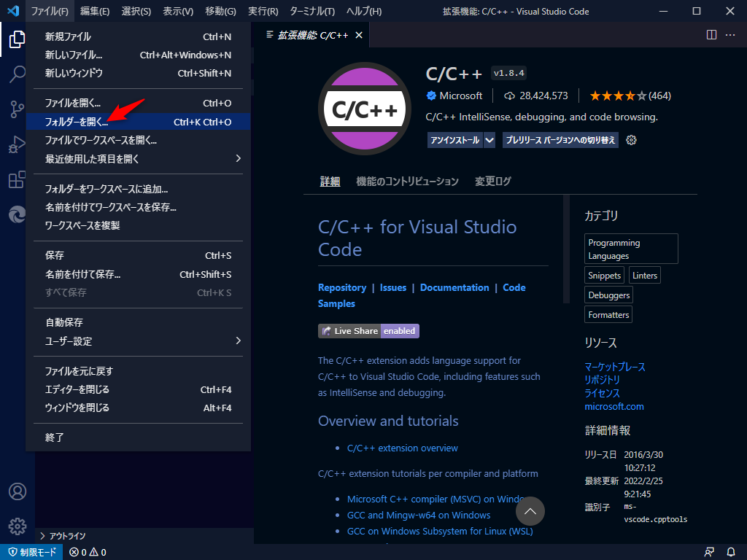The width and height of the screenshot is (747, 560).
Task: Open the Repository link
Action: (342, 287)
